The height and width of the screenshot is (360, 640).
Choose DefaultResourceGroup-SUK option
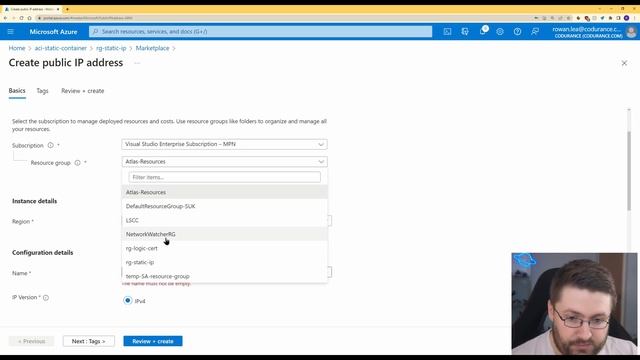pyautogui.click(x=224, y=206)
